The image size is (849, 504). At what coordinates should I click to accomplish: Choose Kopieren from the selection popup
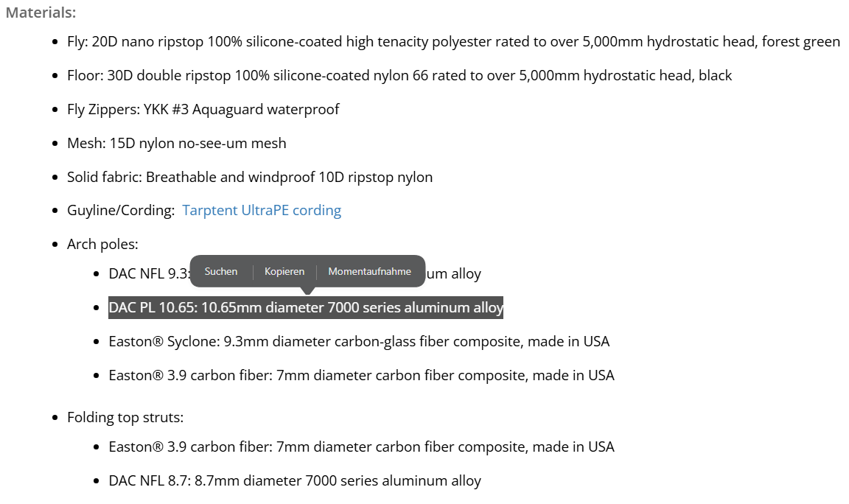point(284,271)
